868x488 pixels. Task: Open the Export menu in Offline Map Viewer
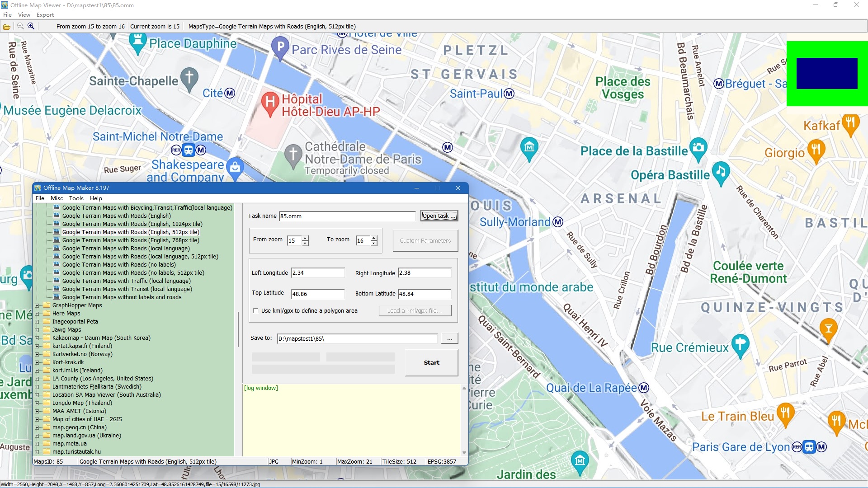[x=45, y=14]
